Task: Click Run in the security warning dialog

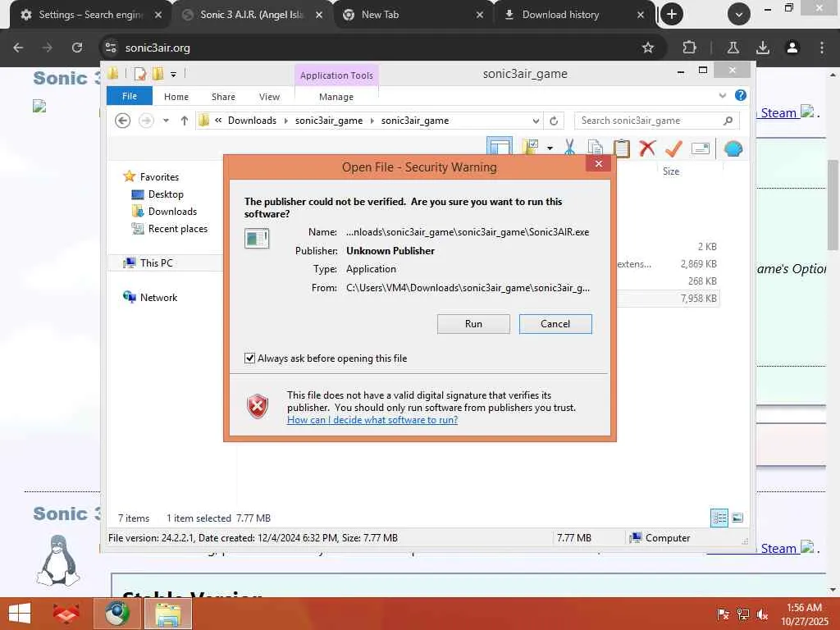Action: point(473,324)
